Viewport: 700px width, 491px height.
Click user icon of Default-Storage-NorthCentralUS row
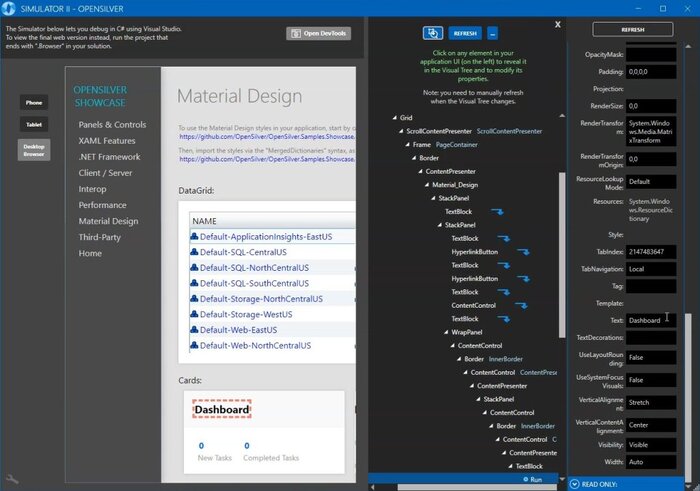194,299
